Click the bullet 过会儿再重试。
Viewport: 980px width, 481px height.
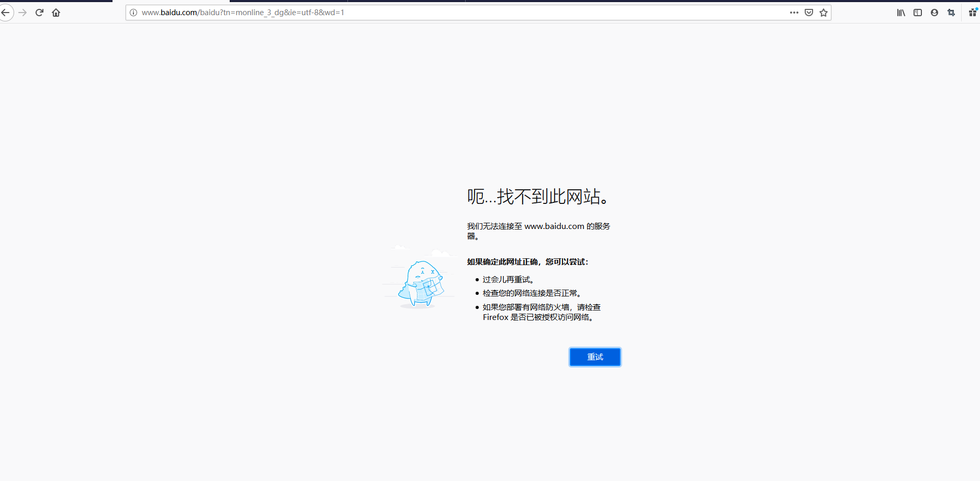508,280
